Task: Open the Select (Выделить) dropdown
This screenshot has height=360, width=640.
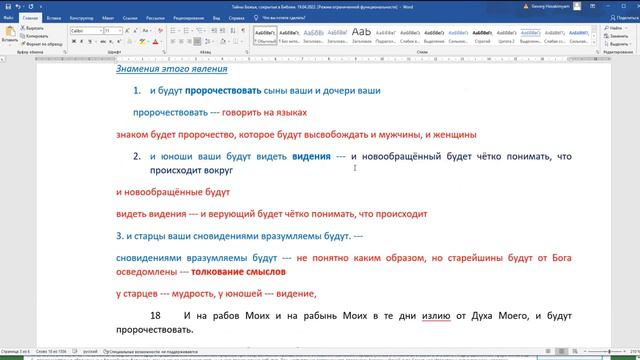Action: 617,44
